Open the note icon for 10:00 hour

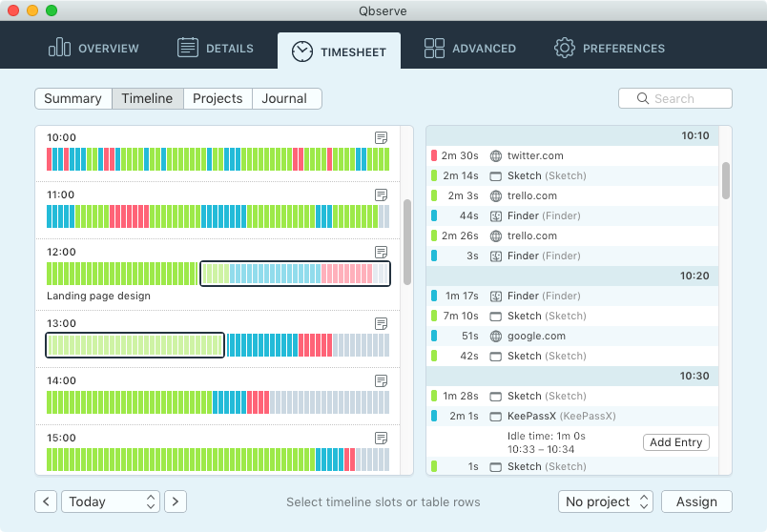381,138
